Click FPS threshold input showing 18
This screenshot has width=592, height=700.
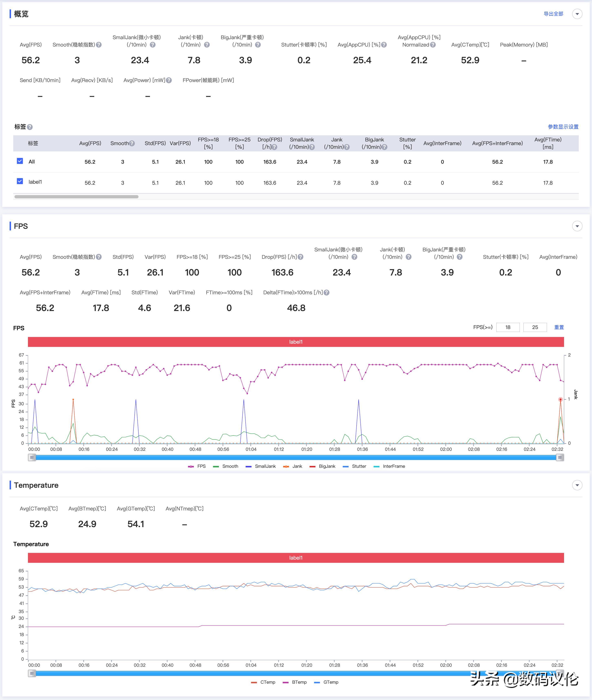(x=508, y=327)
